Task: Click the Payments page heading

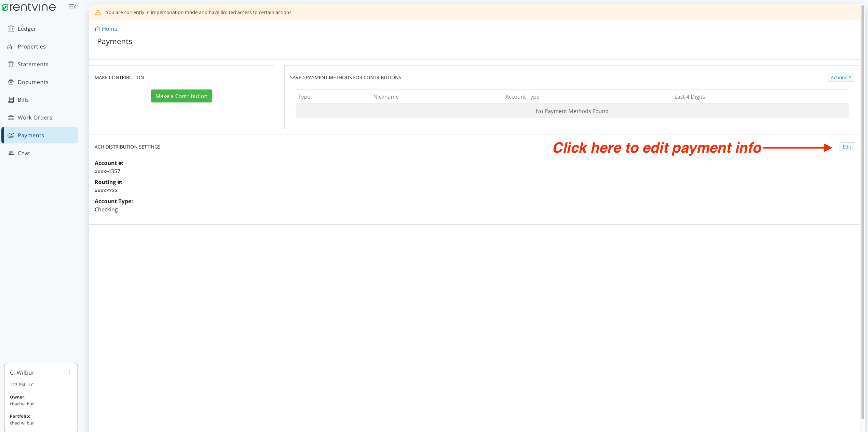Action: point(114,41)
